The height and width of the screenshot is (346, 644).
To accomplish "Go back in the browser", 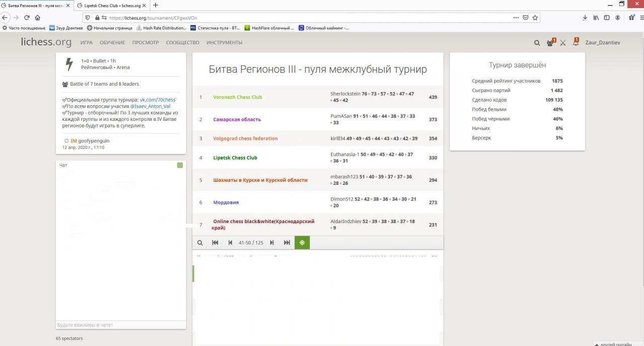I will click(5, 17).
